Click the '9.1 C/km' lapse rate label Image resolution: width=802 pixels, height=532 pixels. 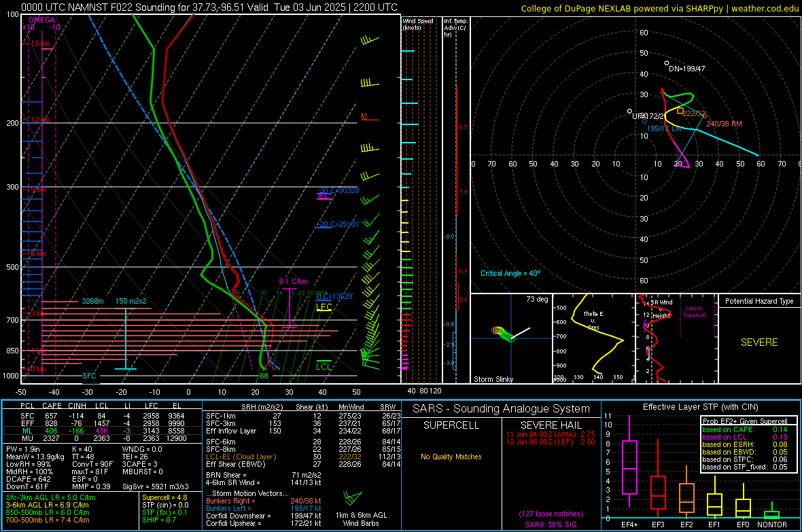[293, 281]
